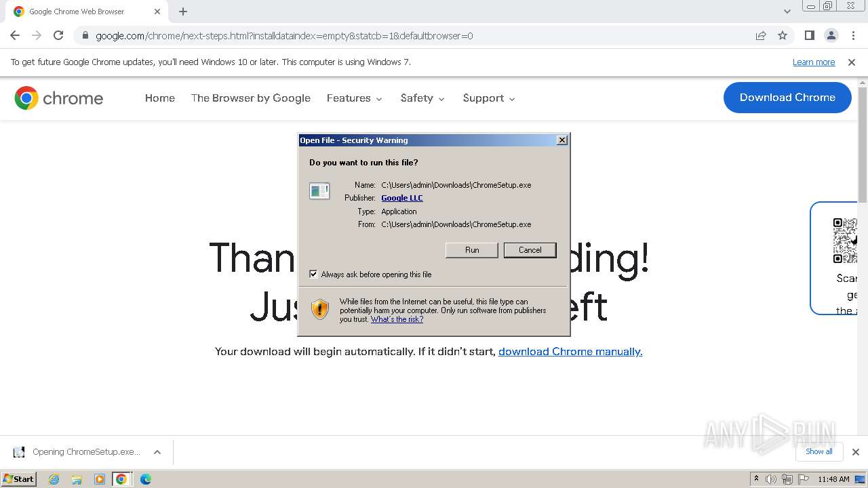Click the Chrome logo on the page
This screenshot has height=488, width=868.
pos(59,98)
